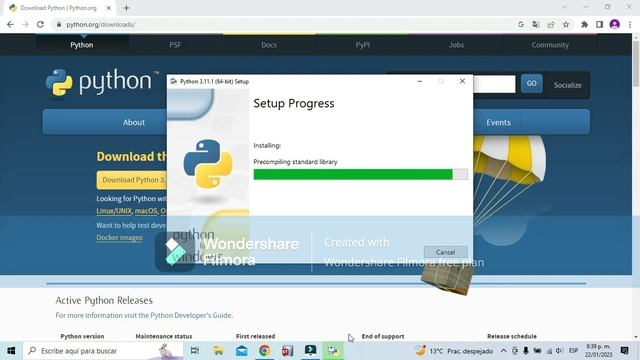Click the python logo on the website

click(102, 83)
